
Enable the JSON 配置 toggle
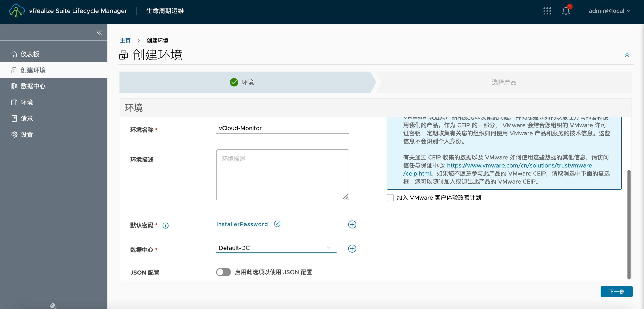coord(224,272)
